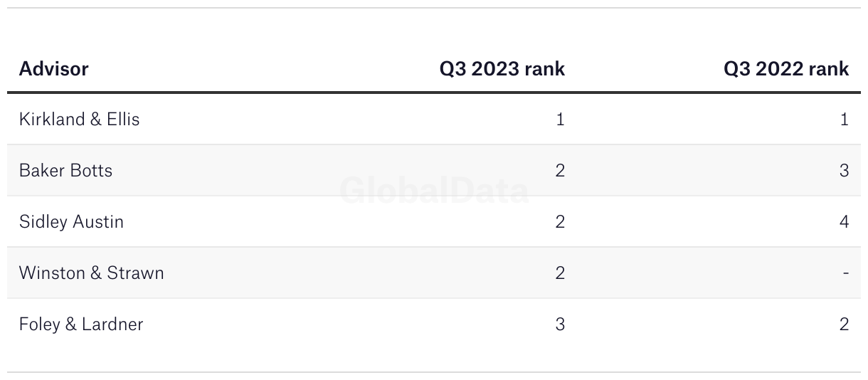This screenshot has height=380, width=868.
Task: Select the Winston & Strawn advisor name
Action: tap(91, 273)
